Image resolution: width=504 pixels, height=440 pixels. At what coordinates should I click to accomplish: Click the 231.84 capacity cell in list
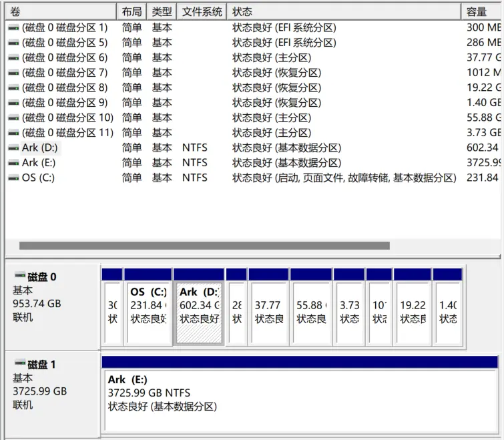tap(483, 178)
